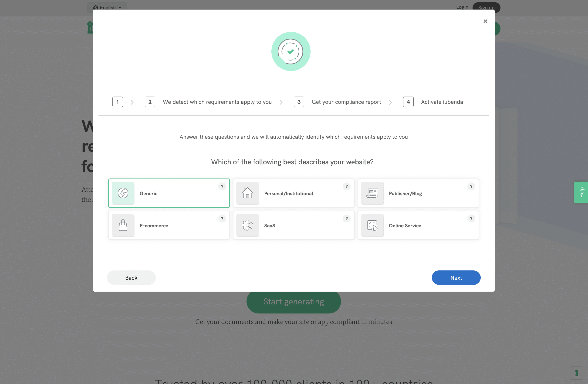The height and width of the screenshot is (384, 588).
Task: Click the SaaS network icon
Action: pyautogui.click(x=247, y=225)
